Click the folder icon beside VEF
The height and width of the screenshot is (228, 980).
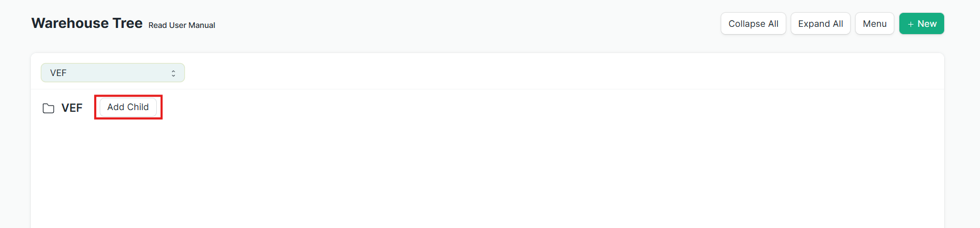click(49, 108)
